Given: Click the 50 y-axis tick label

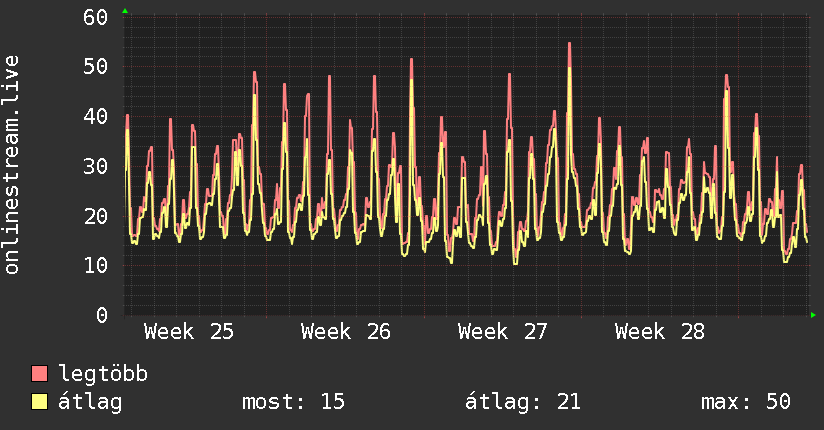Looking at the screenshot, I should pyautogui.click(x=95, y=67).
